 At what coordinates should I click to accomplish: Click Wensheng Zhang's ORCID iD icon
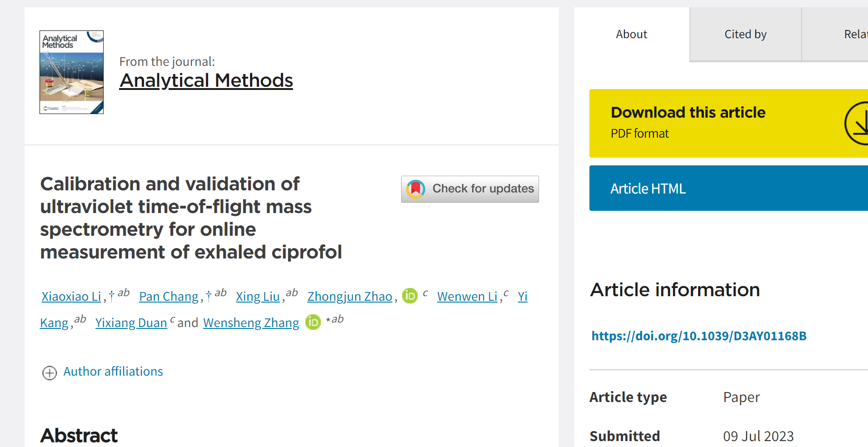(313, 322)
